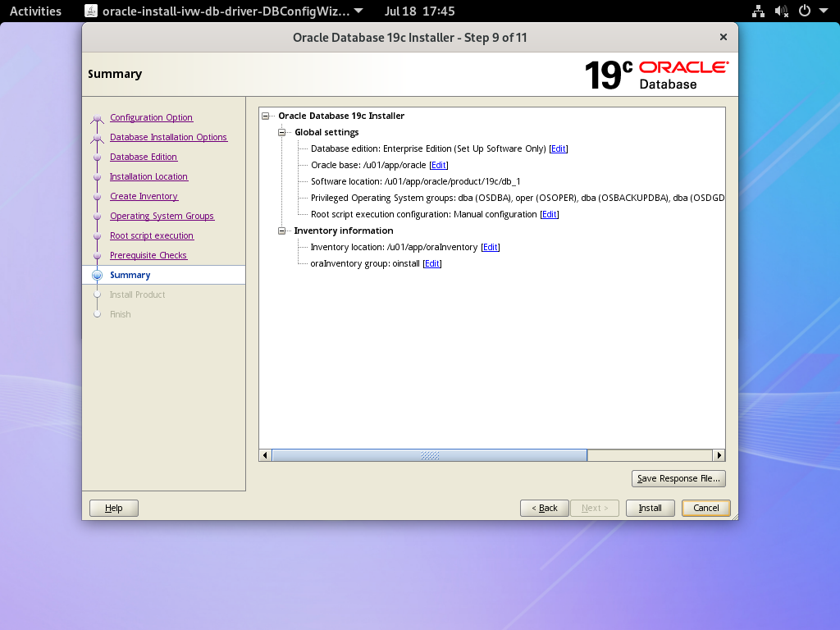This screenshot has height=630, width=840.
Task: Select 'Oracle Database 19c Installer' tree label
Action: (x=341, y=116)
